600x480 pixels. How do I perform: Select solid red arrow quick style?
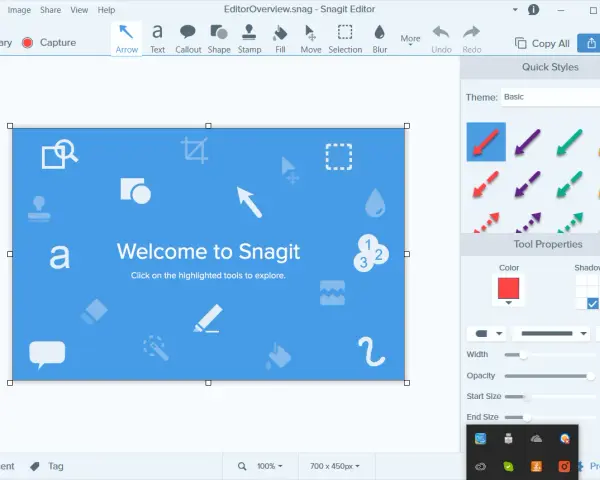click(486, 142)
